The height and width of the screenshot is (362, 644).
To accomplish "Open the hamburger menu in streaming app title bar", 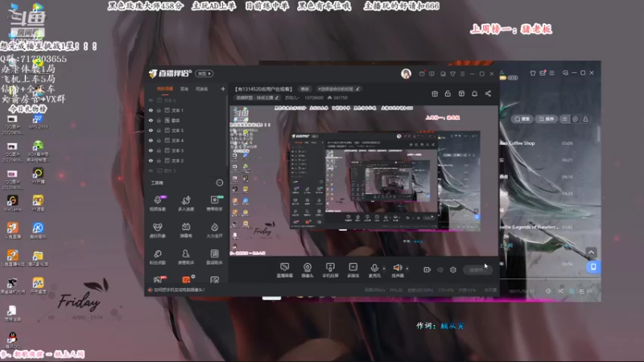I will 462,74.
